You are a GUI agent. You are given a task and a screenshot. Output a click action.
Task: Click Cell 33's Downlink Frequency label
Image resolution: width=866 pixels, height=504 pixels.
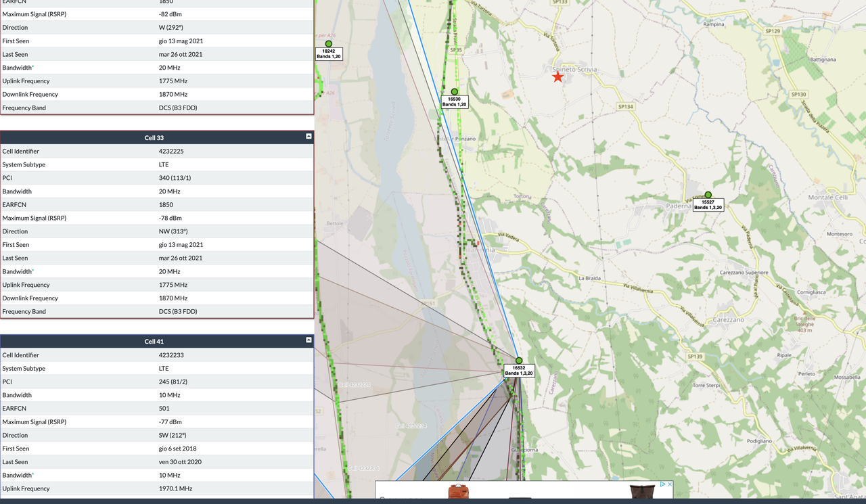click(30, 298)
